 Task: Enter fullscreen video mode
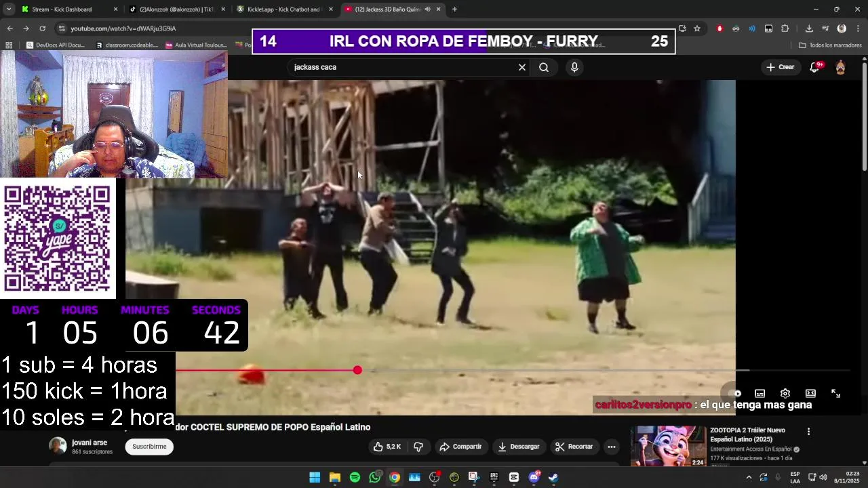(x=836, y=393)
